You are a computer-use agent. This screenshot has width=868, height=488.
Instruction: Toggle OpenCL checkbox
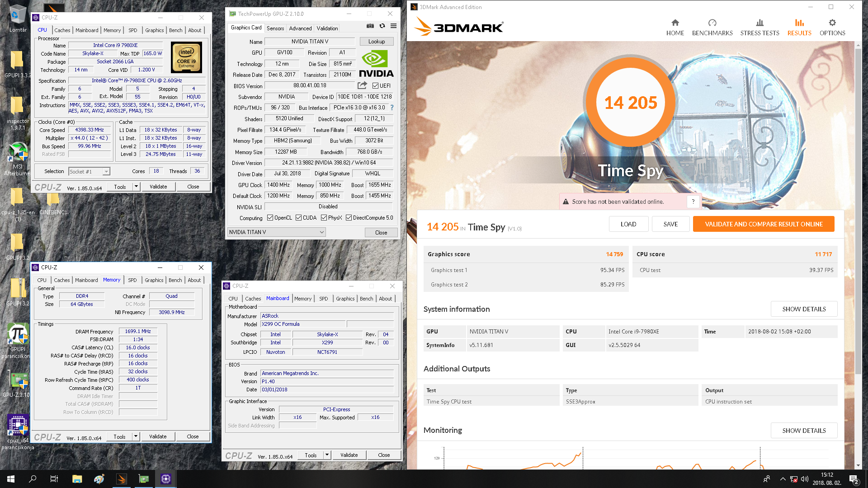point(270,218)
